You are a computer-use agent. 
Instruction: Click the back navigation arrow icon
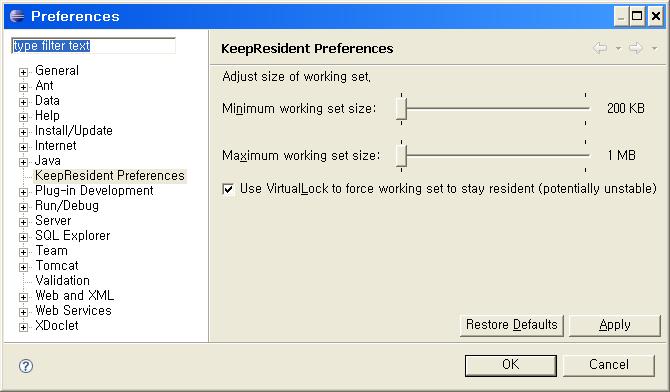tap(600, 48)
